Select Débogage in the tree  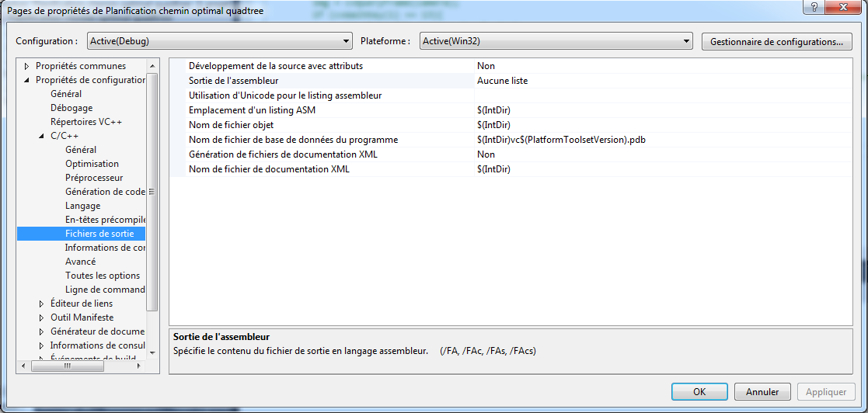point(71,108)
